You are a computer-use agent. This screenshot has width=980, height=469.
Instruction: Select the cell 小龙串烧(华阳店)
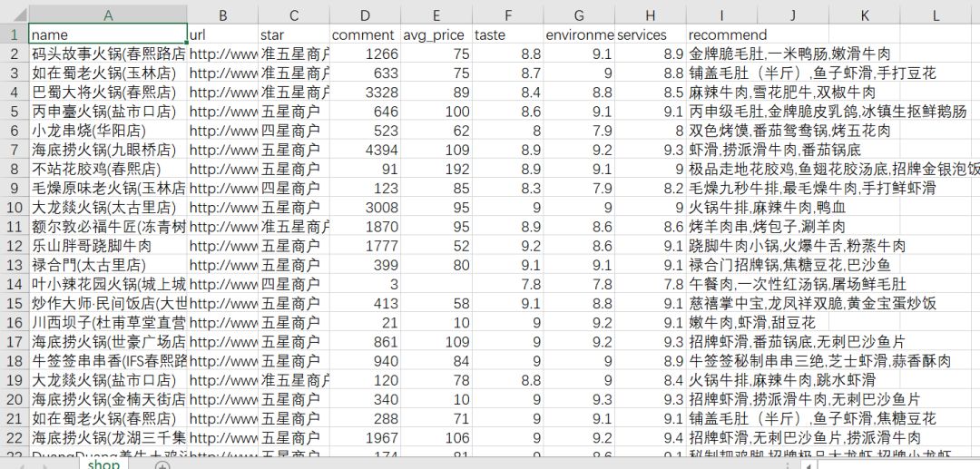tap(108, 131)
